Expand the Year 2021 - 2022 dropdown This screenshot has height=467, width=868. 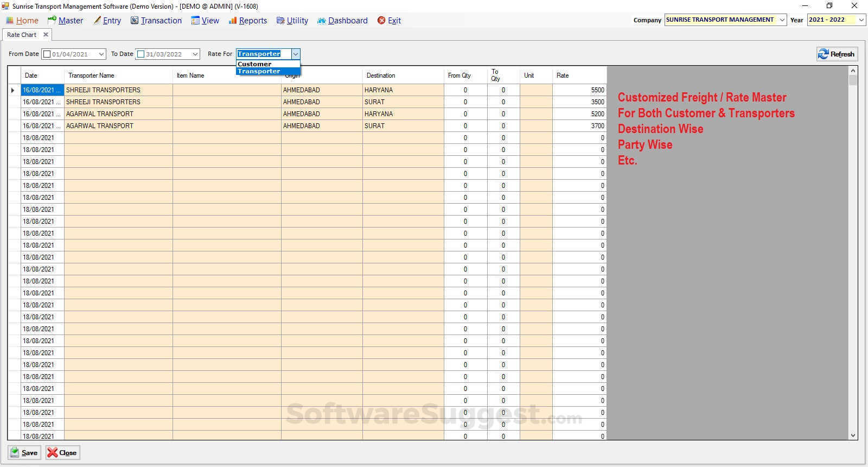point(861,20)
